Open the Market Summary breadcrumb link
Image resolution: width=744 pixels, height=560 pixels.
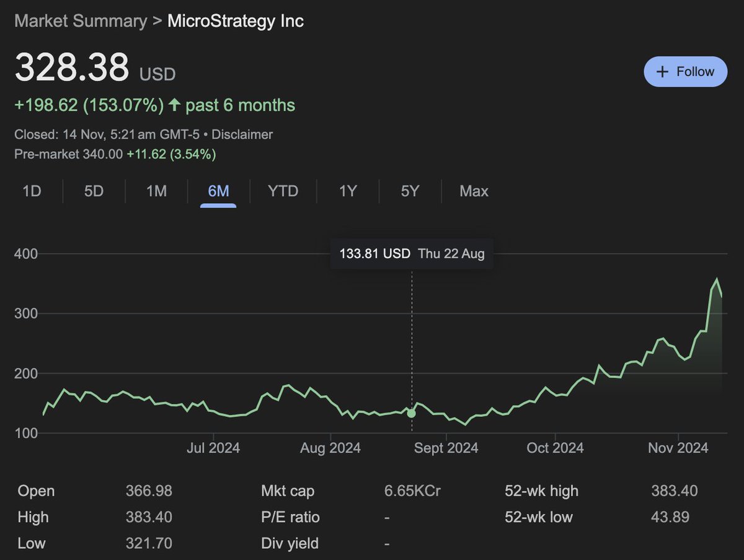81,21
